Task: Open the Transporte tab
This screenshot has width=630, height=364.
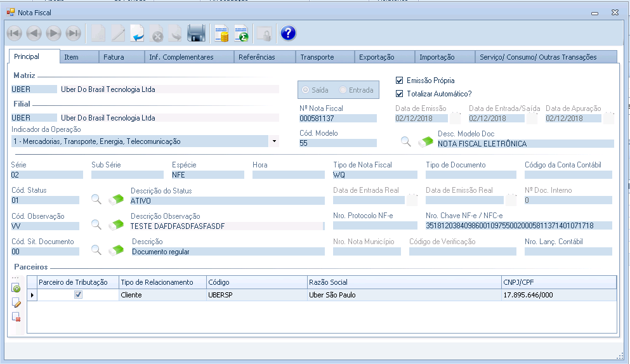Action: (x=317, y=57)
